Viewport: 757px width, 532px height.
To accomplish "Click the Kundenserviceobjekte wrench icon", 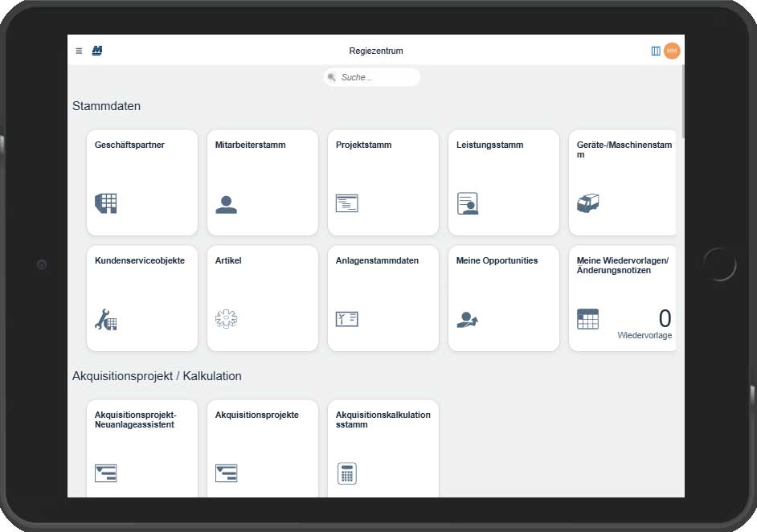I will [x=106, y=320].
